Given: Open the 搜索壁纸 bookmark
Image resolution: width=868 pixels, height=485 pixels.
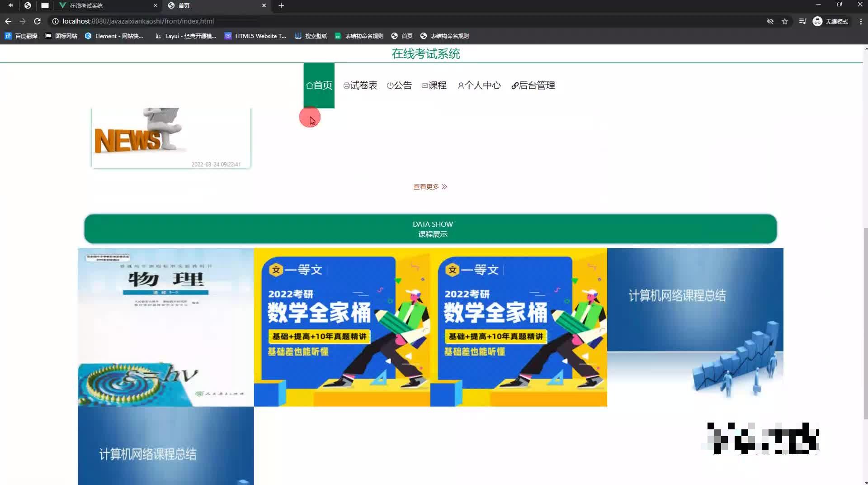Looking at the screenshot, I should coord(311,36).
